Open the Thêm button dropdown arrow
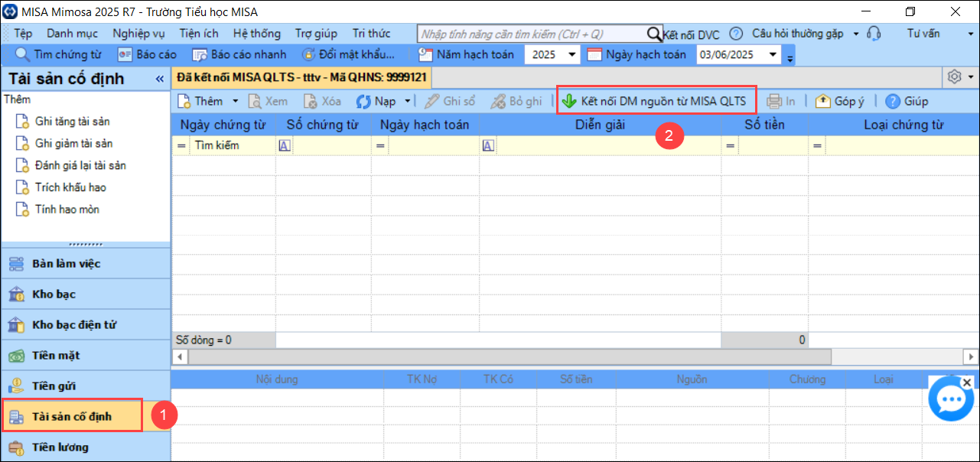The image size is (980, 462). (236, 101)
